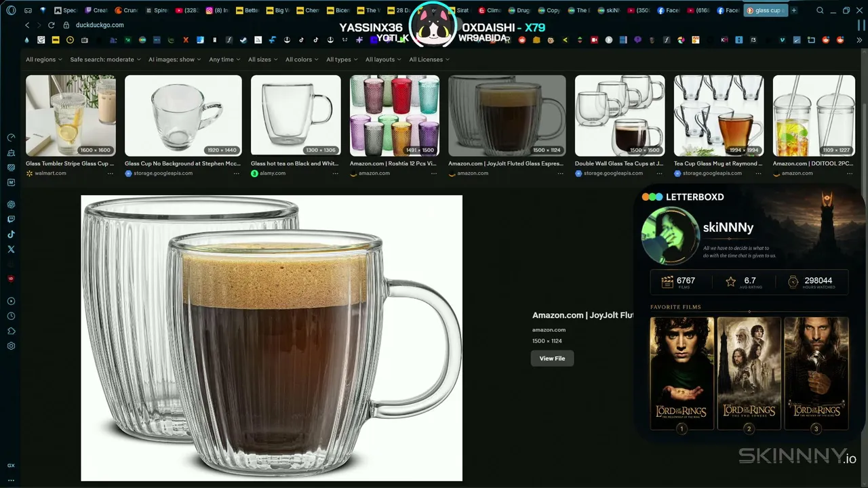Click the 6.7 average rating stat

tap(745, 282)
